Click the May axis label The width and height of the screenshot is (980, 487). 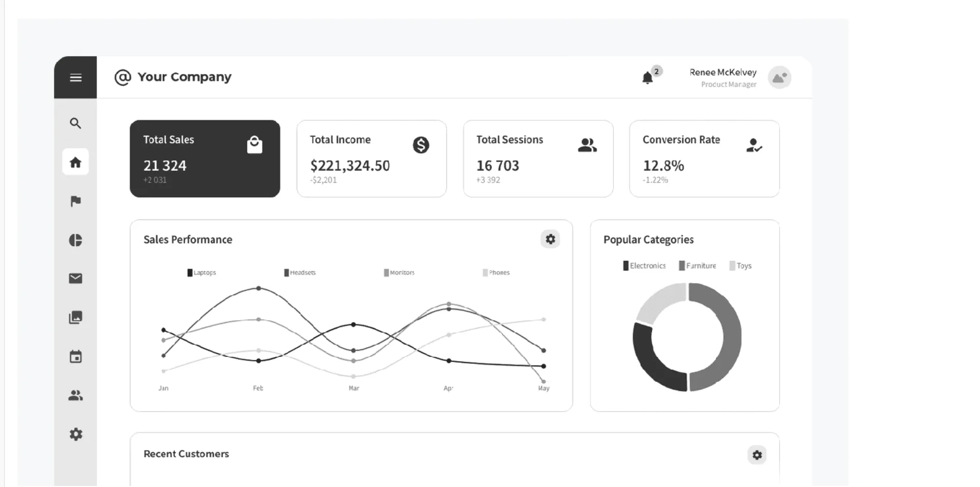point(544,388)
